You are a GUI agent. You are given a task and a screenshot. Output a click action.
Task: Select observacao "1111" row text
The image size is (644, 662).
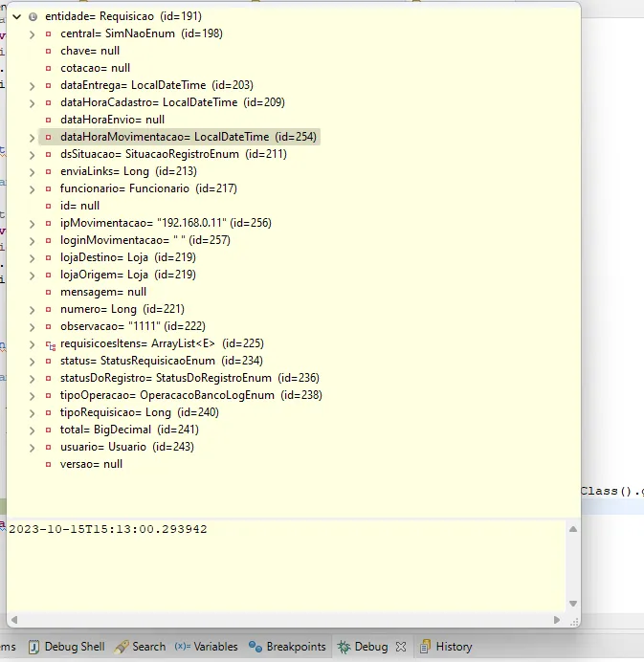pos(133,326)
